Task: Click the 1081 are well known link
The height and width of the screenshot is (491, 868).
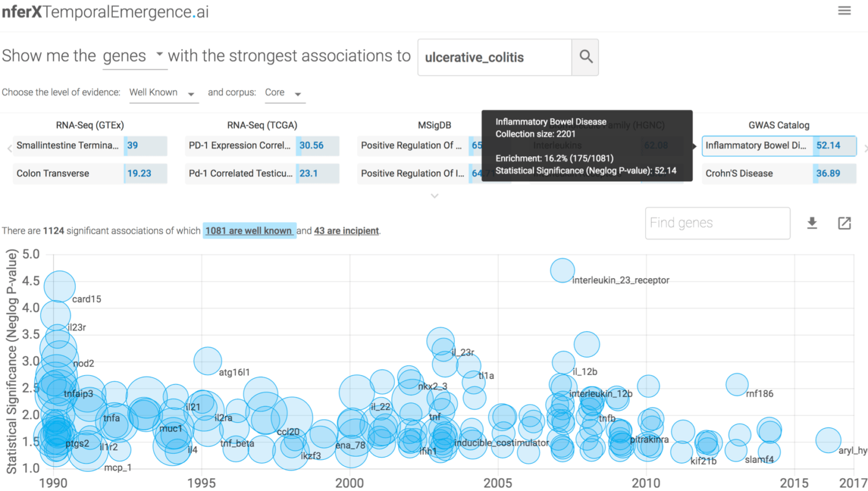Action: click(x=249, y=231)
